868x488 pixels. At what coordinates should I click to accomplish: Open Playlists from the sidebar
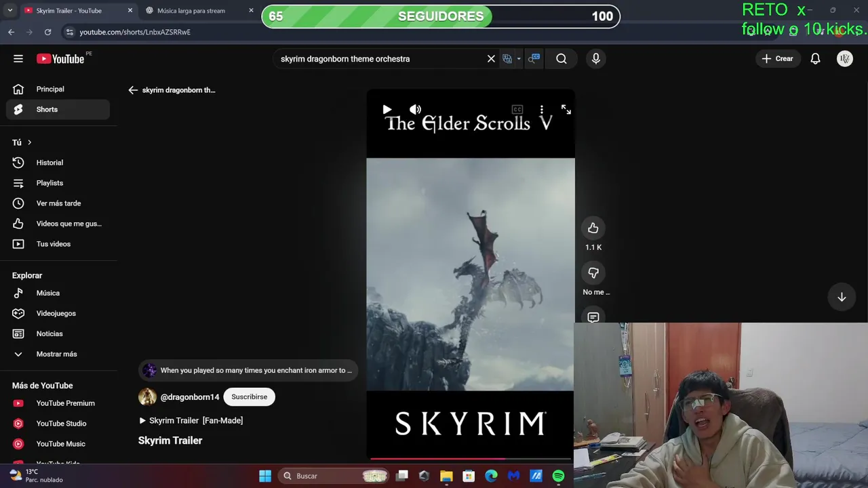[58, 183]
